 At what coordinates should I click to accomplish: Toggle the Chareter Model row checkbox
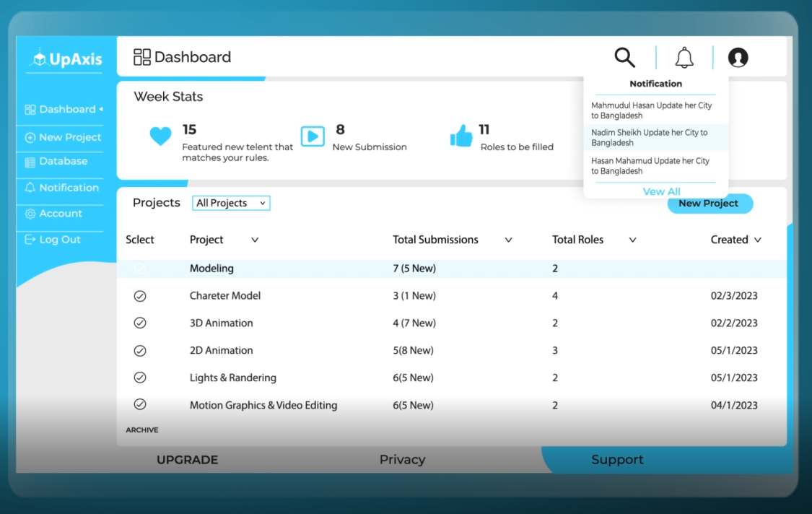pos(140,296)
